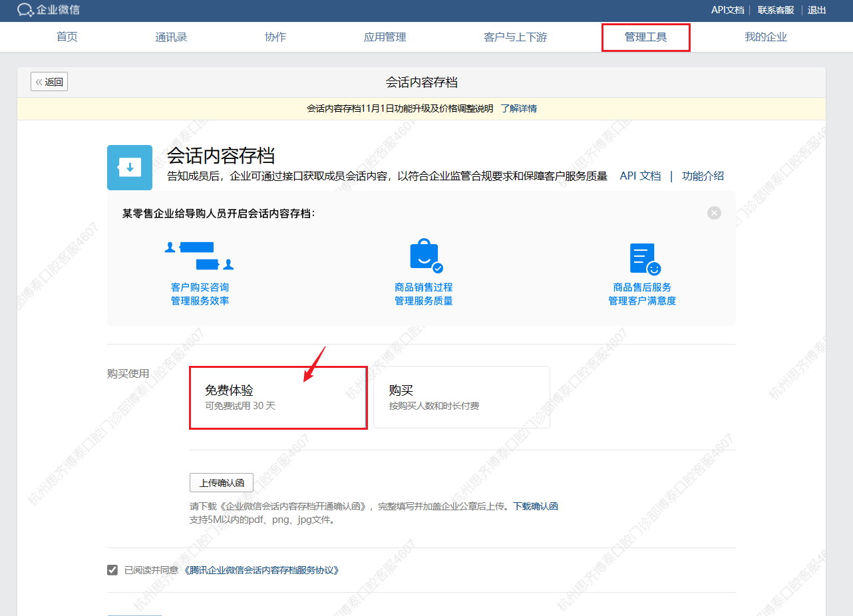The image size is (853, 616).
Task: Click the 上传确认函 upload button
Action: 222,483
